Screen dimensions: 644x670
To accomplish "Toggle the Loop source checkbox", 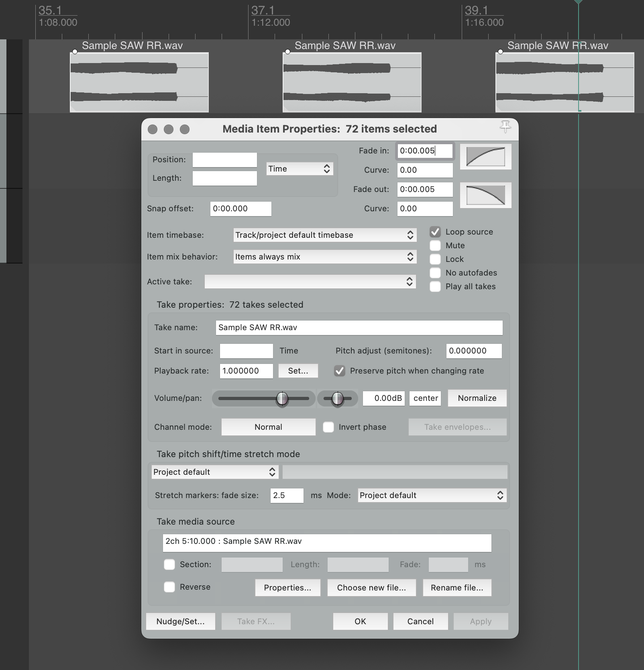I will coord(435,232).
